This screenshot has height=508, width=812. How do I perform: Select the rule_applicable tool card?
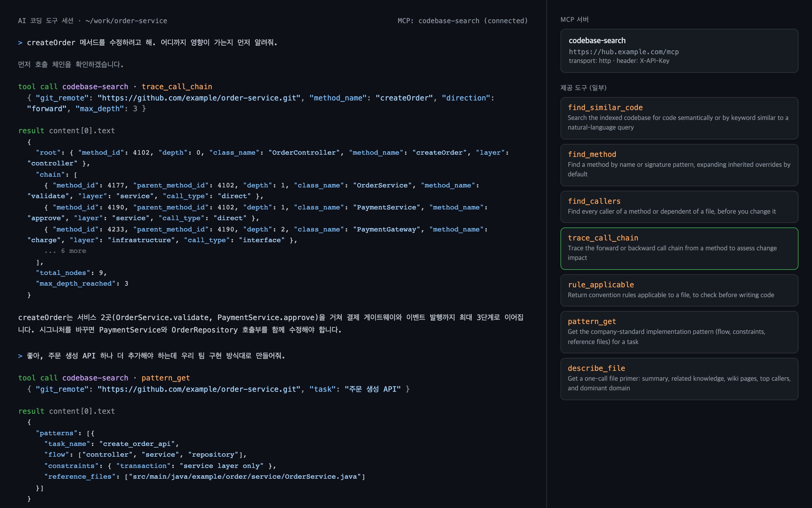tap(679, 290)
